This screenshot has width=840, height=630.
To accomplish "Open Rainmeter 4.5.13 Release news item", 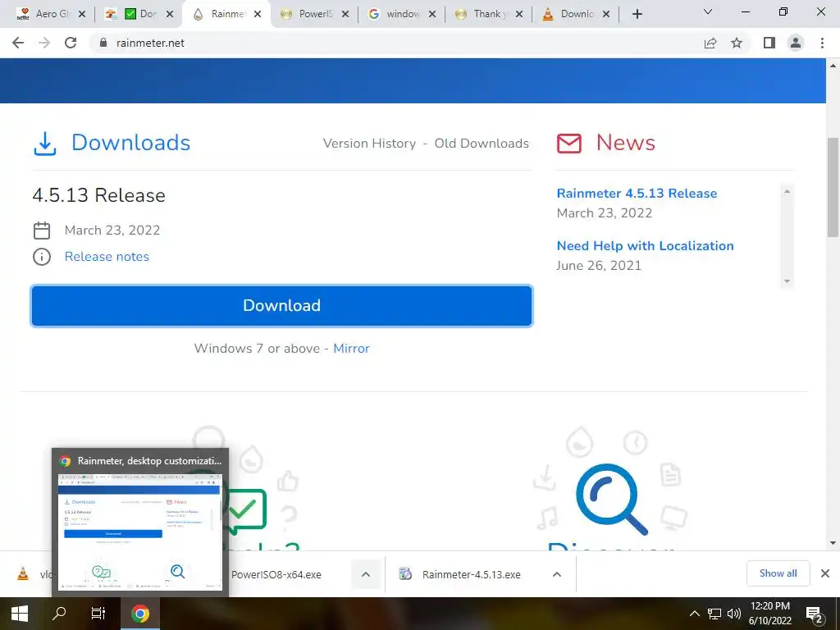I will (x=637, y=194).
